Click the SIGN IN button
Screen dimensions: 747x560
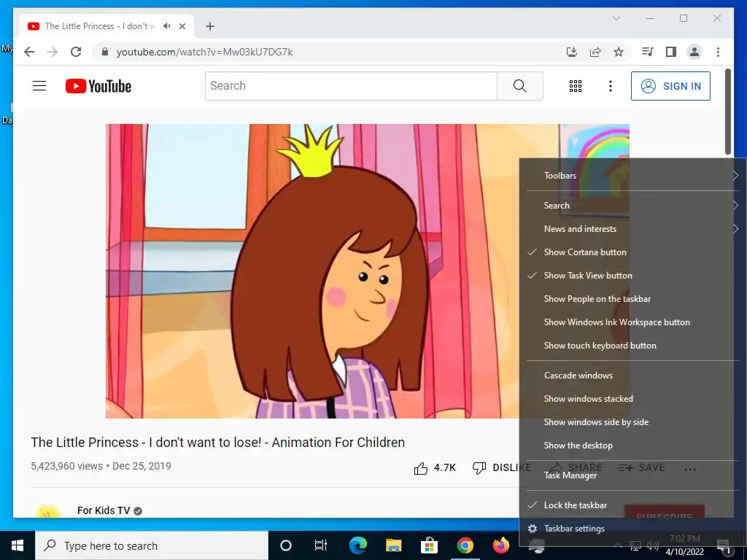[x=670, y=86]
